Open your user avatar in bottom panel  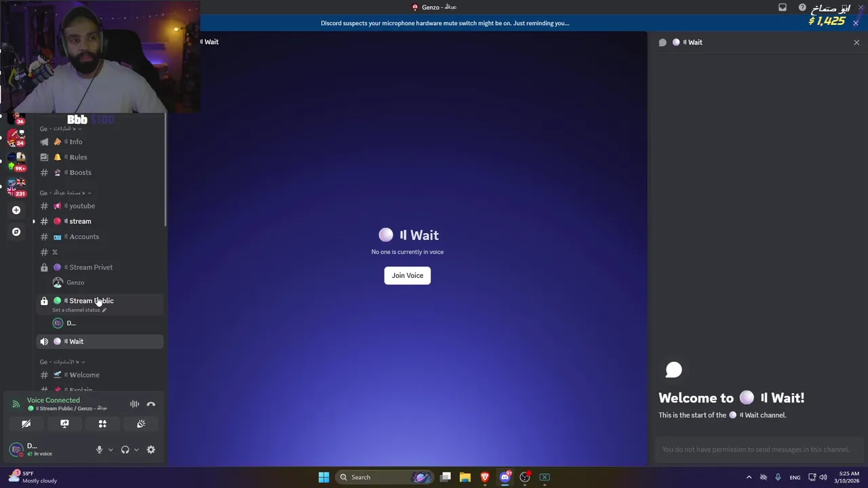[x=16, y=449]
